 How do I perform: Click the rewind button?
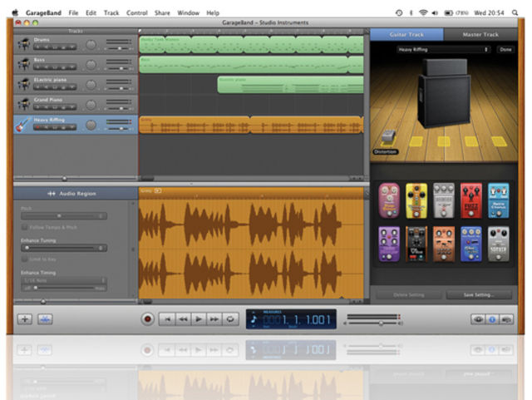click(183, 319)
